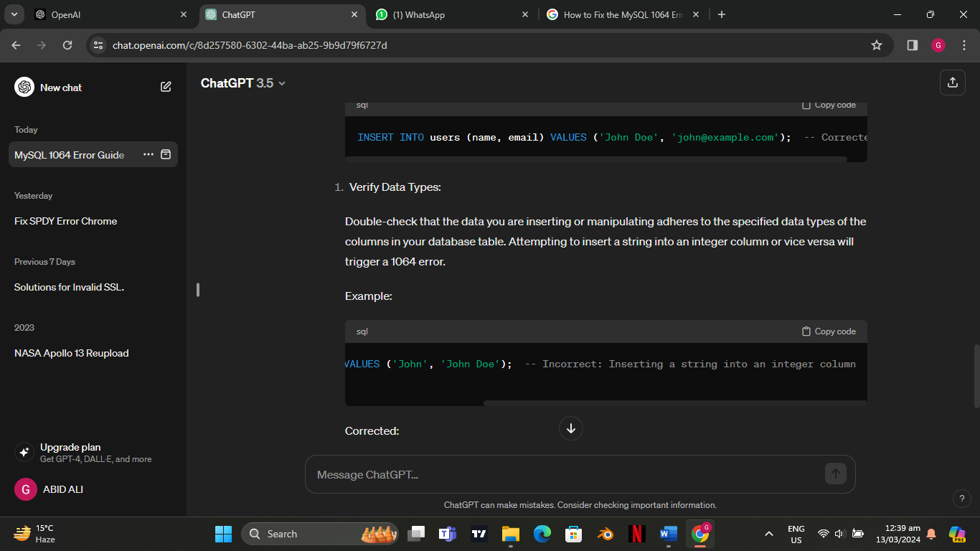980x551 pixels.
Task: Click the Upgrade plan sparkle icon
Action: (x=24, y=452)
